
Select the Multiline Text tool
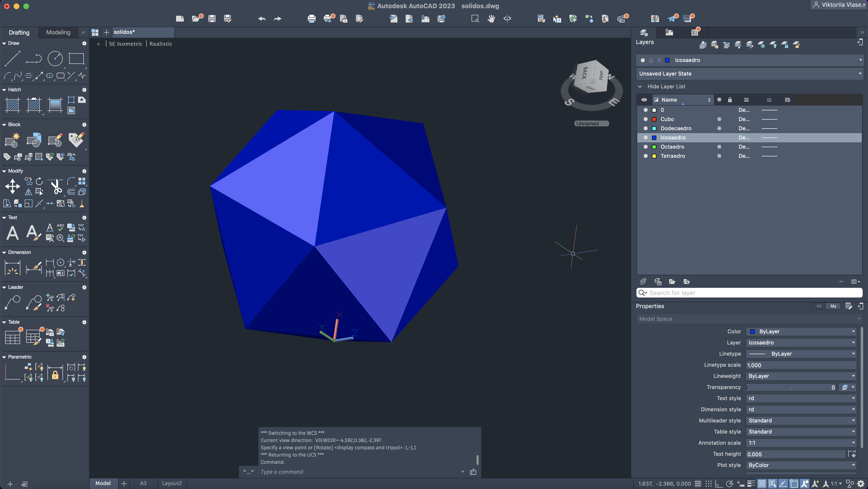tap(12, 233)
